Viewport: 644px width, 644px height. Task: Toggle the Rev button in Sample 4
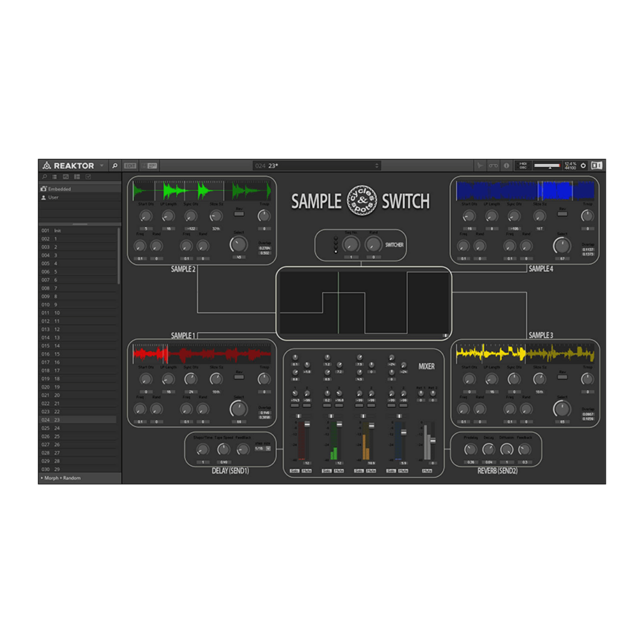(x=562, y=214)
